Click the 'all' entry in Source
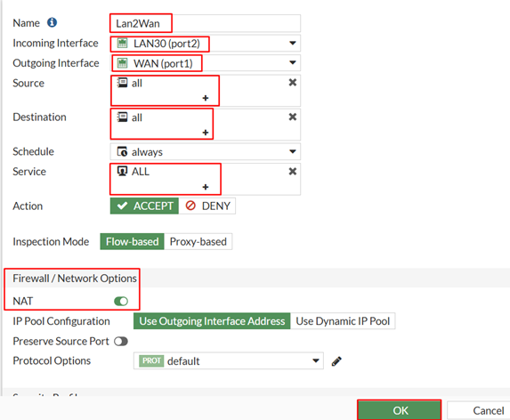The image size is (510, 420). coord(137,84)
